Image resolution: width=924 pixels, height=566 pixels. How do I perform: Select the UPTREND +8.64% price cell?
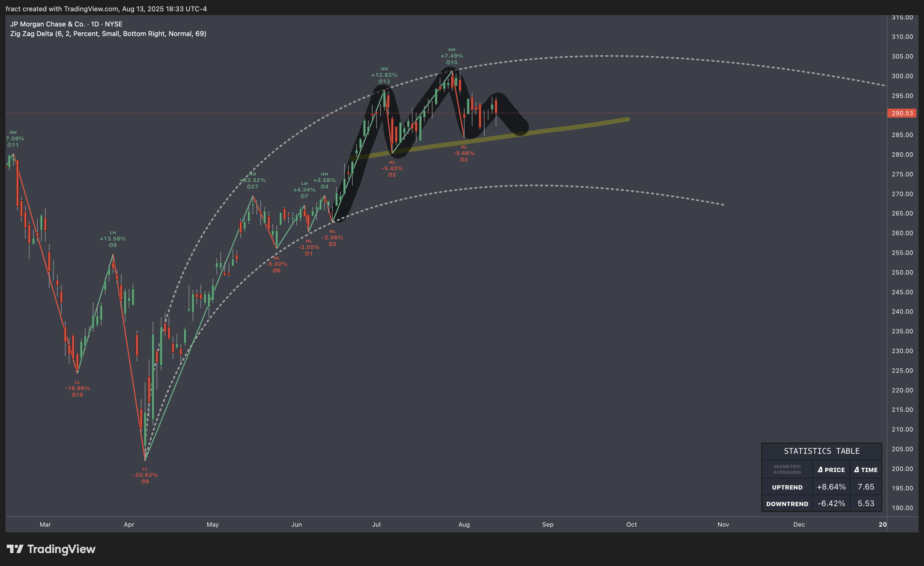831,487
